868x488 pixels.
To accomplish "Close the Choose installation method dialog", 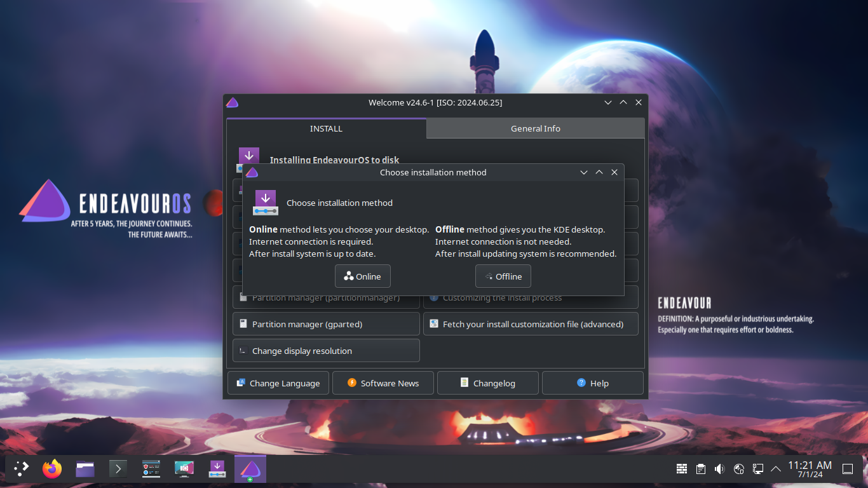I will pos(614,172).
